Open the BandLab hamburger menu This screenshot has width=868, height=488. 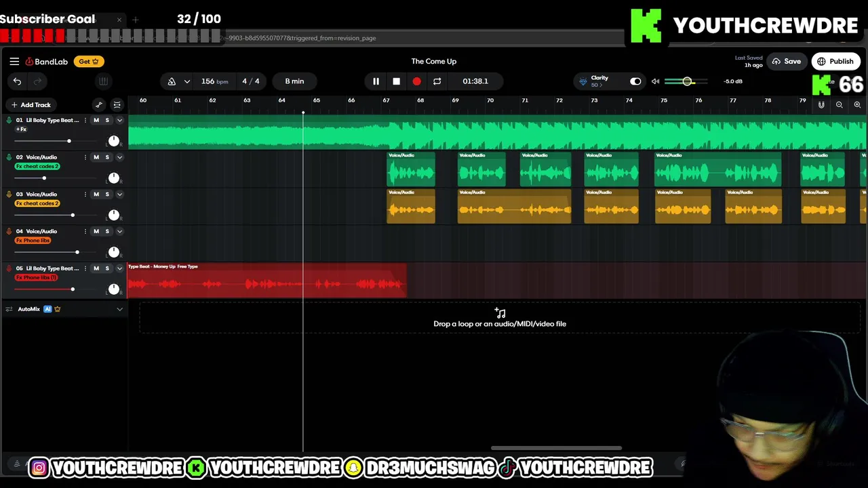pos(14,61)
